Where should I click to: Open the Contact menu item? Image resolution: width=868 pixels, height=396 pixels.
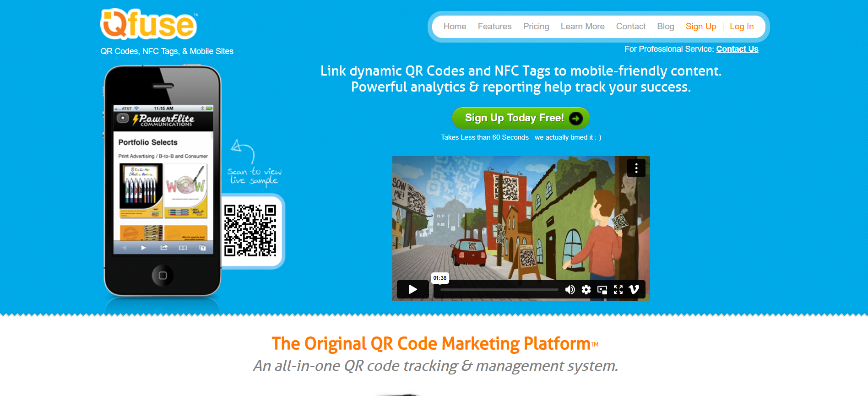630,27
